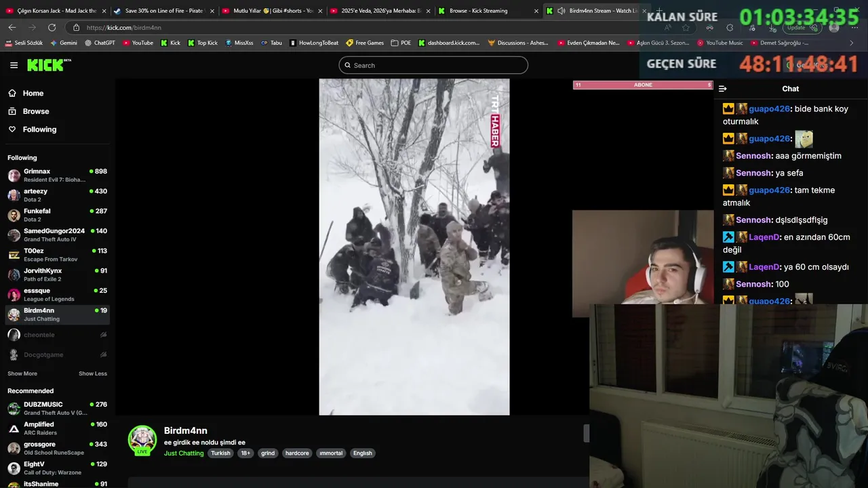Open the POE bookmarks folder
The width and height of the screenshot is (868, 488).
coord(401,43)
